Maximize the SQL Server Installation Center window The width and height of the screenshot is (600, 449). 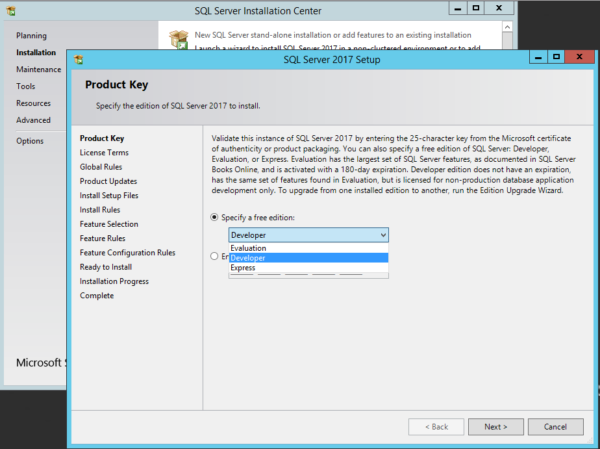476,8
